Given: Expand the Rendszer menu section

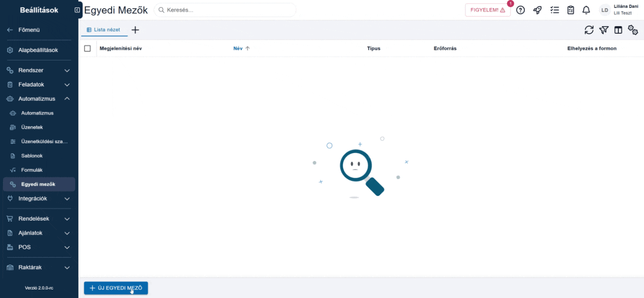Looking at the screenshot, I should tap(67, 70).
